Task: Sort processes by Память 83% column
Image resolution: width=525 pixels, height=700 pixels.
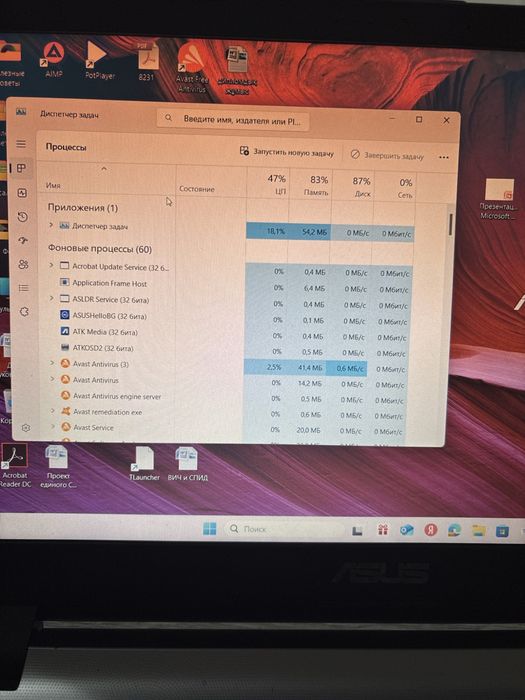Action: (x=312, y=185)
